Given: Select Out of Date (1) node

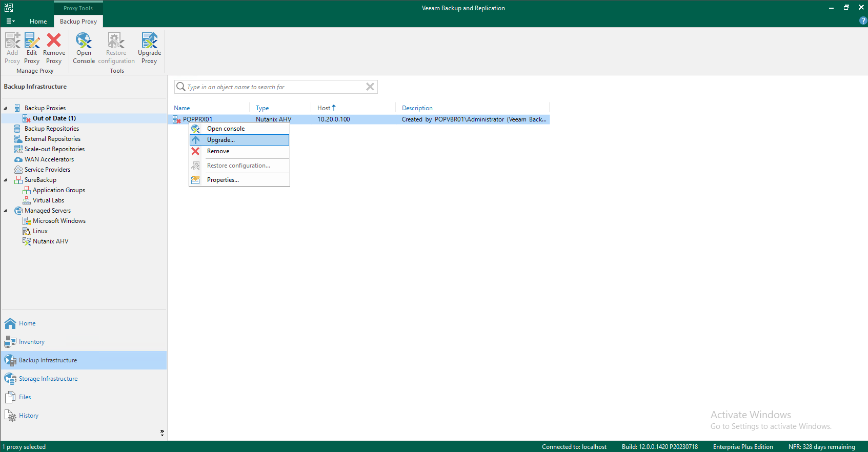Looking at the screenshot, I should (54, 118).
